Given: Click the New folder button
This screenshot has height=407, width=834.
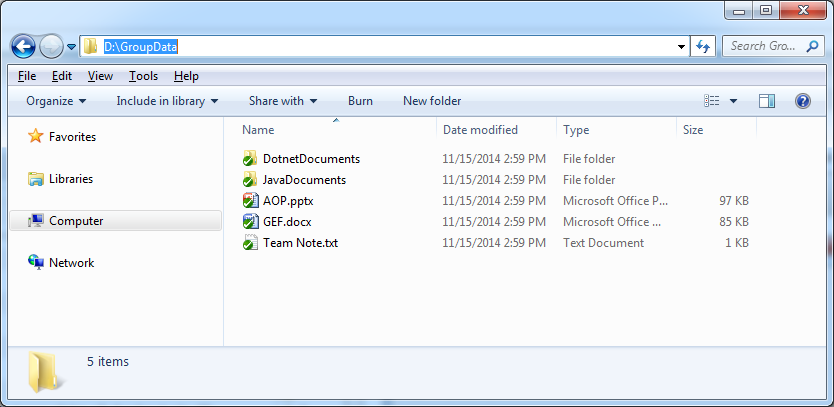Looking at the screenshot, I should point(432,101).
